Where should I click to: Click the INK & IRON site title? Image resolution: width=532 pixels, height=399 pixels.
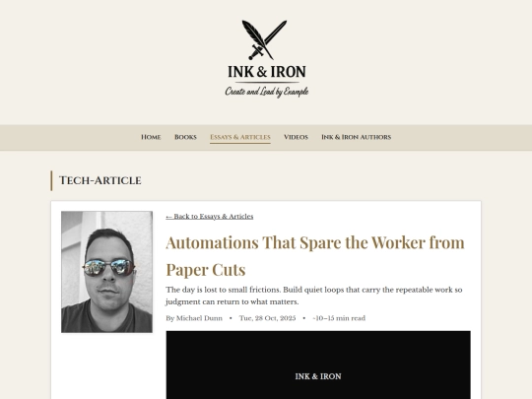point(267,72)
